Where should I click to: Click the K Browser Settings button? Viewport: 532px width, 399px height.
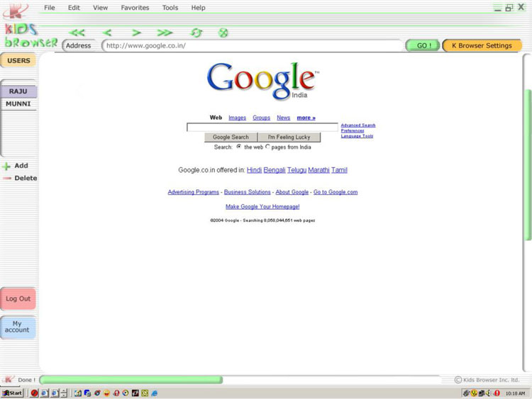coord(482,45)
